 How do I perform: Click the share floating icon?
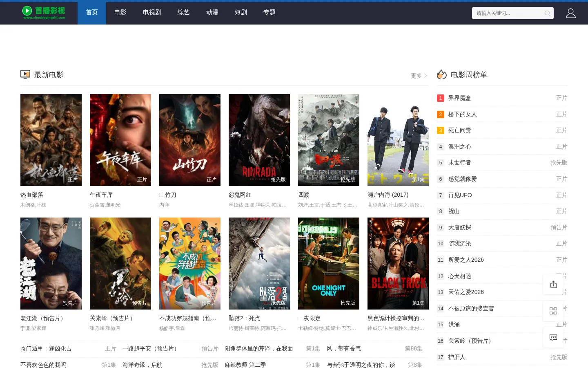click(x=553, y=284)
